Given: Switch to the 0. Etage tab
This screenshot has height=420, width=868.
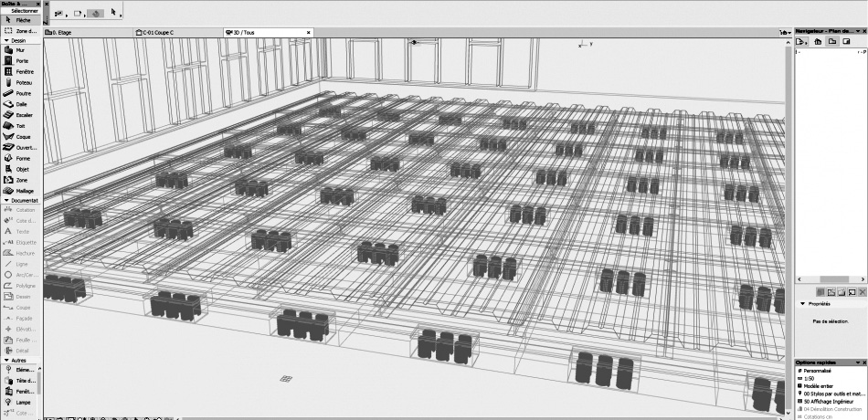Looking at the screenshot, I should [89, 33].
